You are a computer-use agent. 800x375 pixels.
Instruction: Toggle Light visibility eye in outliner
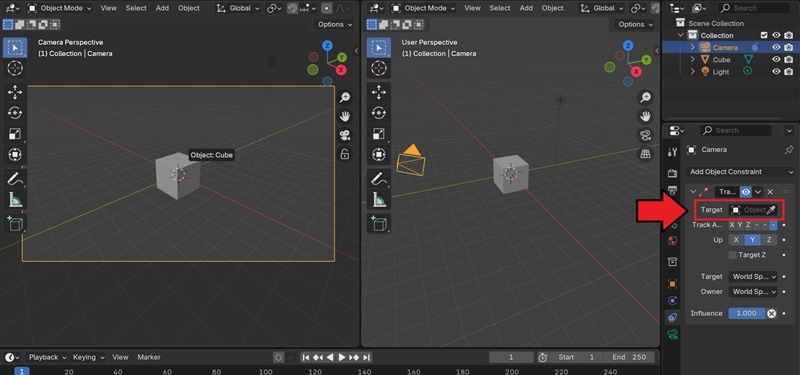pyautogui.click(x=776, y=72)
